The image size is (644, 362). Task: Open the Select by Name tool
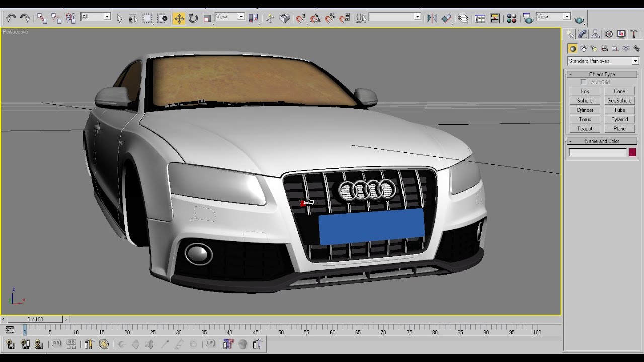[133, 18]
